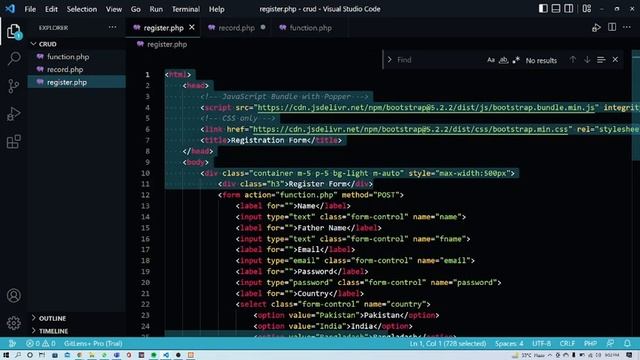Image resolution: width=640 pixels, height=360 pixels.
Task: Open the Explorer Views and More Actions ellipsis
Action: click(x=112, y=27)
